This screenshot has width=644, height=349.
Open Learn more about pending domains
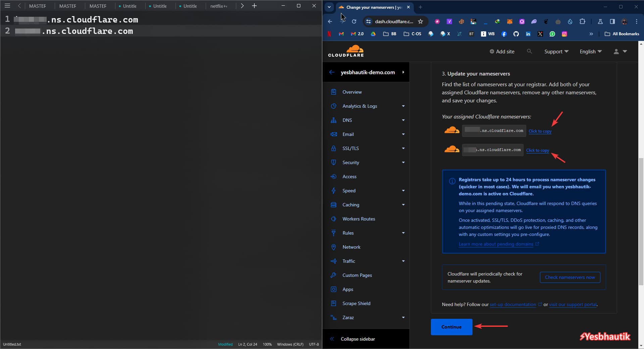pyautogui.click(x=496, y=244)
